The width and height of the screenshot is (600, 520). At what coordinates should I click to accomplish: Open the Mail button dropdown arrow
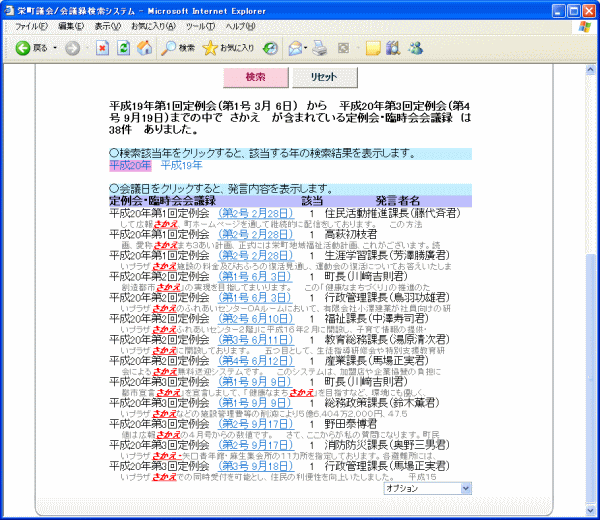point(305,48)
